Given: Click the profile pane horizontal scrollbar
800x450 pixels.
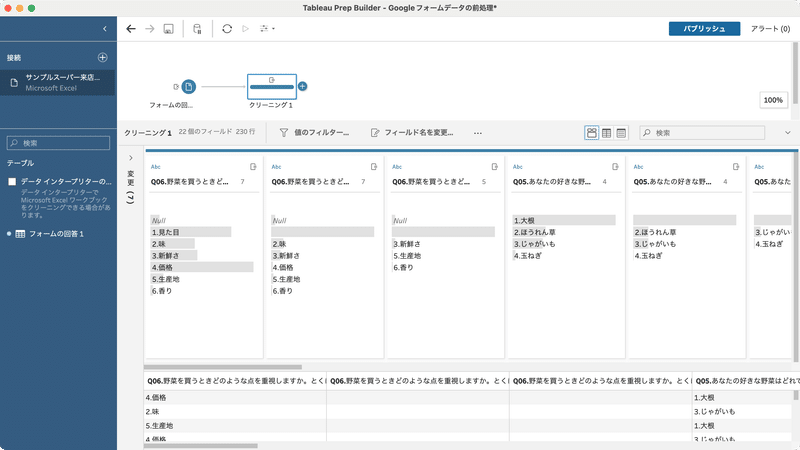Looking at the screenshot, I should [223, 367].
